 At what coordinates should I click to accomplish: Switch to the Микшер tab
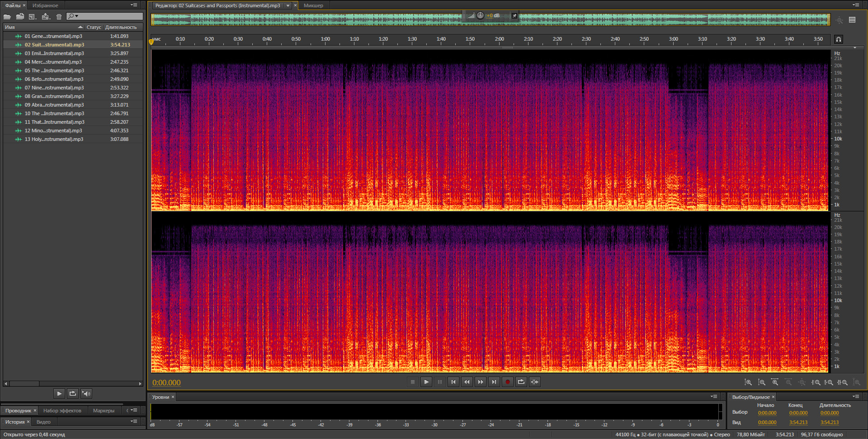pyautogui.click(x=313, y=5)
